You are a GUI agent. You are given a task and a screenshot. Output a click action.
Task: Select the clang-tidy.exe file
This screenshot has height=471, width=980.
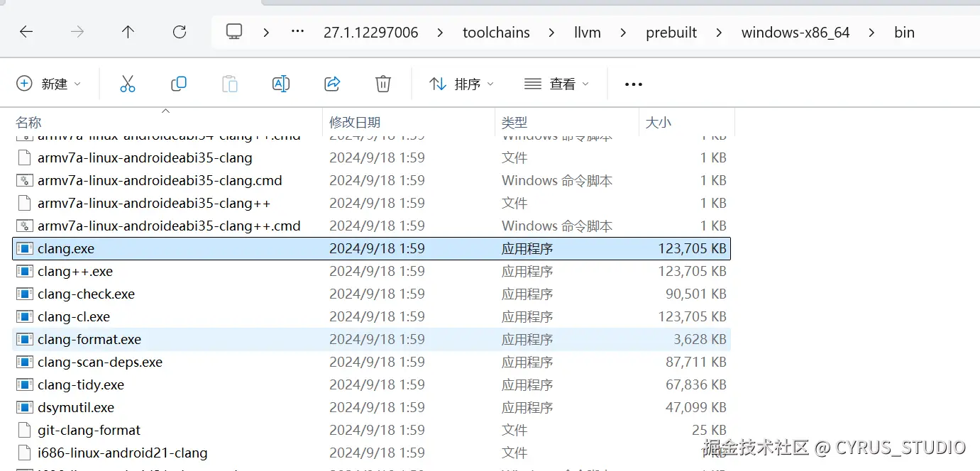(x=80, y=384)
